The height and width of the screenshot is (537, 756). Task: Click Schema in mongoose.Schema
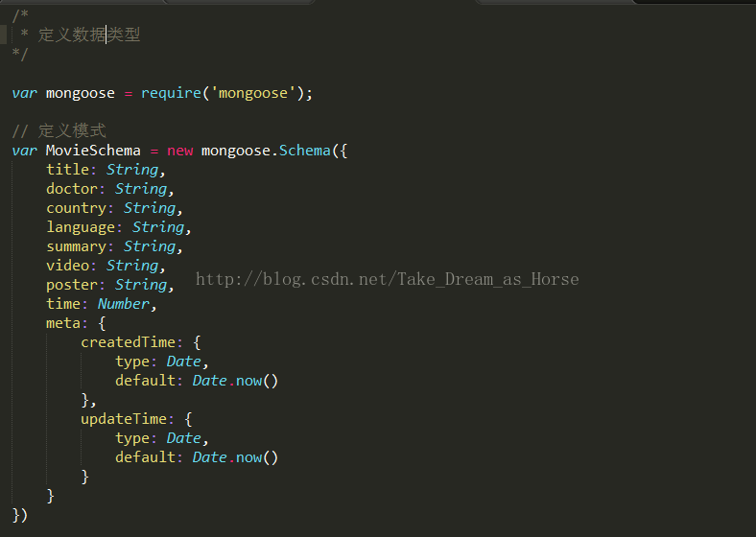305,151
